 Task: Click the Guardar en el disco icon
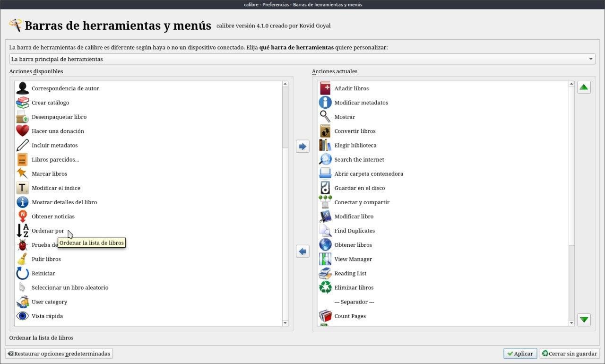(325, 188)
